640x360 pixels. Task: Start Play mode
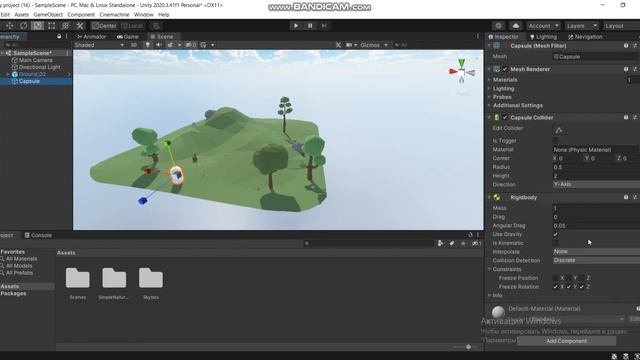pyautogui.click(x=296, y=26)
